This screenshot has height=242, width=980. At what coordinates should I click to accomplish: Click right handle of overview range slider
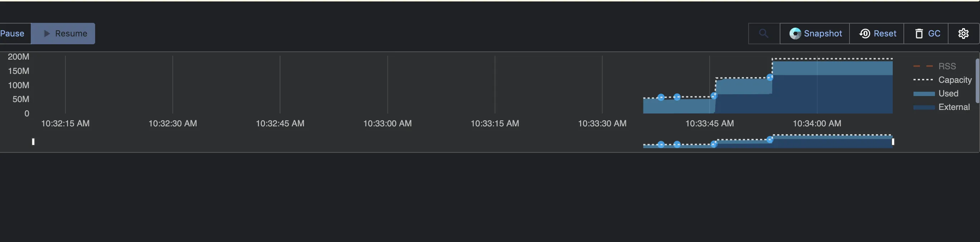click(x=893, y=142)
